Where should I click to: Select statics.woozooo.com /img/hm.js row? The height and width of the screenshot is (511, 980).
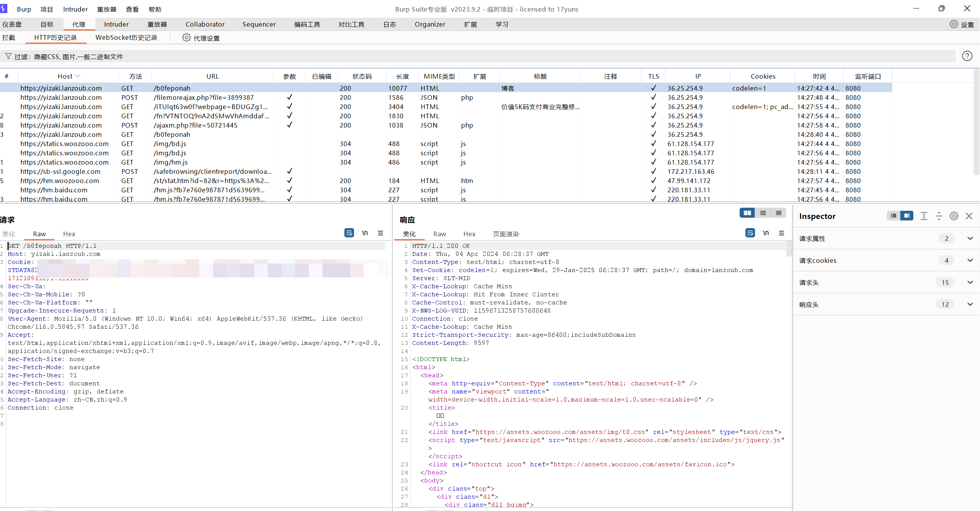pos(446,162)
